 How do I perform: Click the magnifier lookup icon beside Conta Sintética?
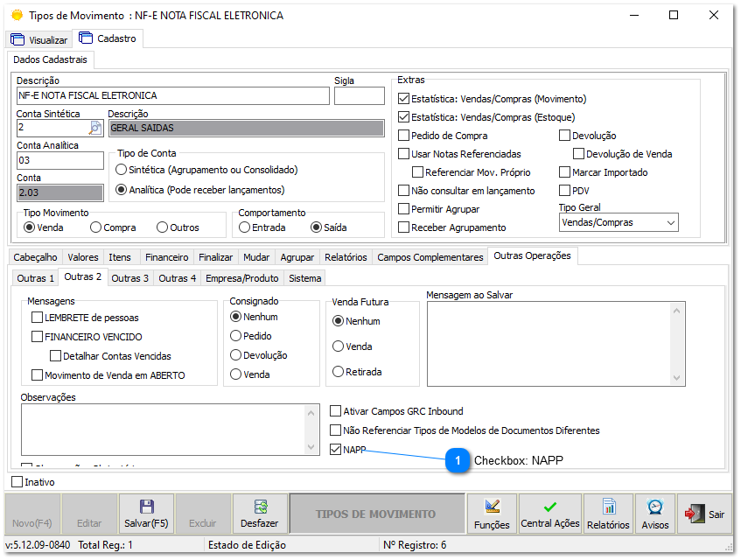pos(94,127)
